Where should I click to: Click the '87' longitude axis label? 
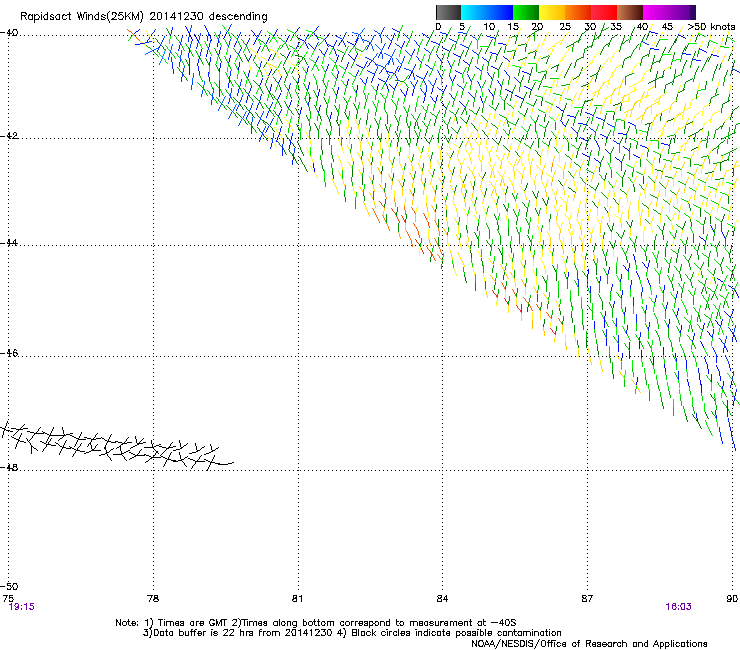coord(587,599)
